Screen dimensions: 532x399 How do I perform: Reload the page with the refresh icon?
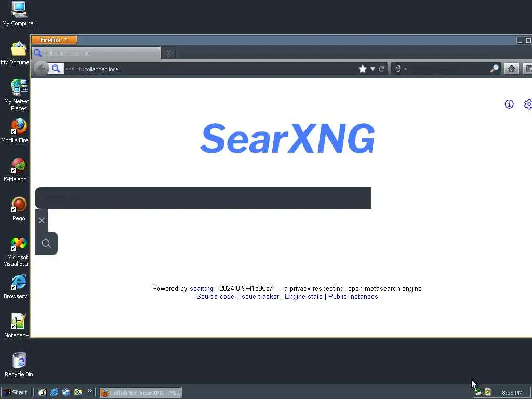click(x=382, y=69)
